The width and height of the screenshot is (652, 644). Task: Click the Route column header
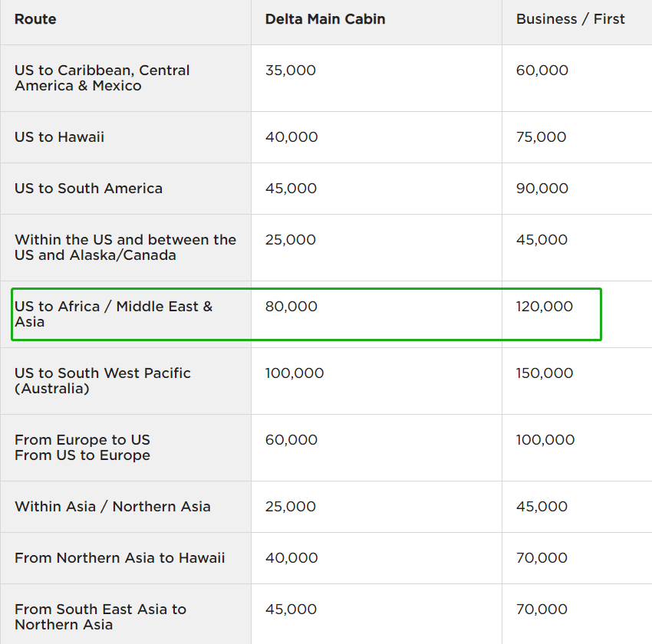[x=35, y=19]
